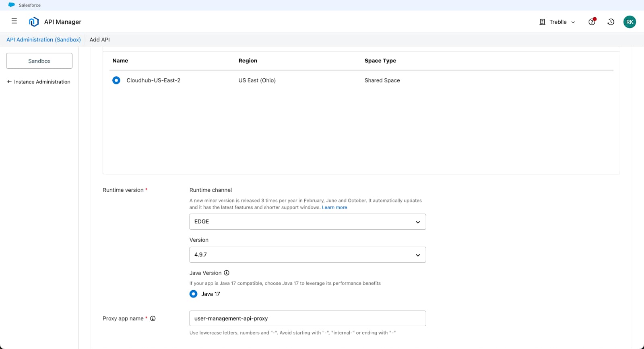
Task: Click the Runtime version label
Action: coord(123,190)
